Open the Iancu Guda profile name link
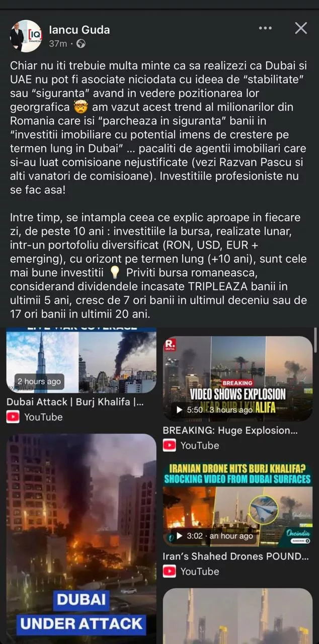Image resolution: width=319 pixels, height=644 pixels. coord(79,30)
